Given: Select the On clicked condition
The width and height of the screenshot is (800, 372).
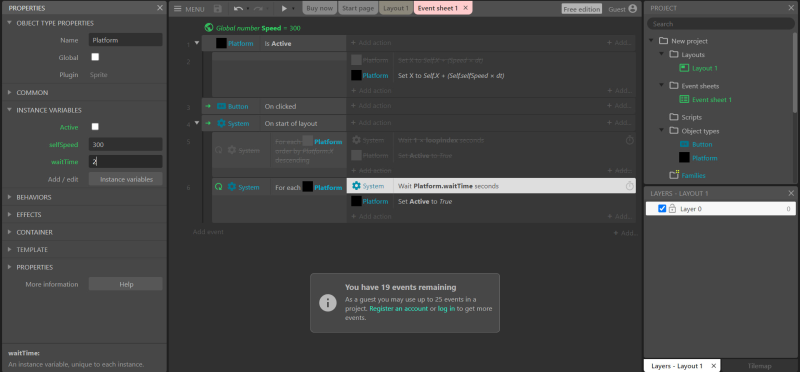Looking at the screenshot, I should (x=280, y=106).
